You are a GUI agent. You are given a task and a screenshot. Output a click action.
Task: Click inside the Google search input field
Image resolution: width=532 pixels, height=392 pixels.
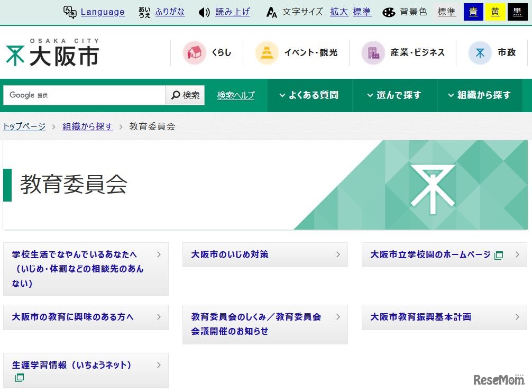point(85,95)
